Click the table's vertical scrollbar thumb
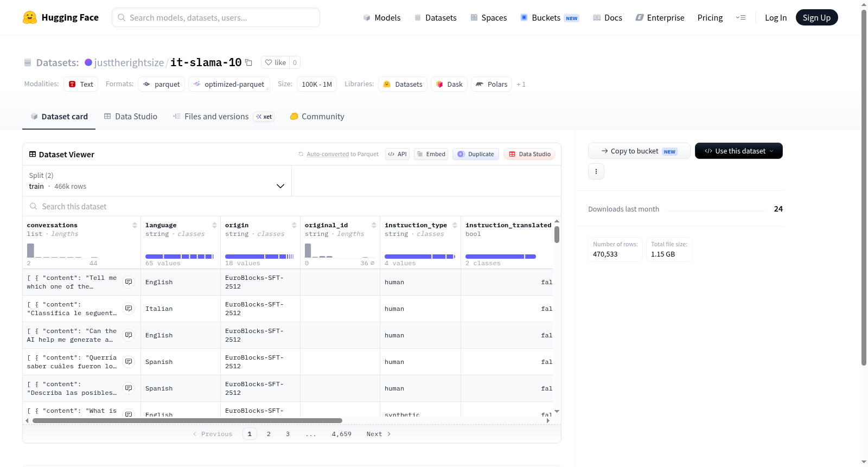The height and width of the screenshot is (467, 868). click(x=557, y=234)
